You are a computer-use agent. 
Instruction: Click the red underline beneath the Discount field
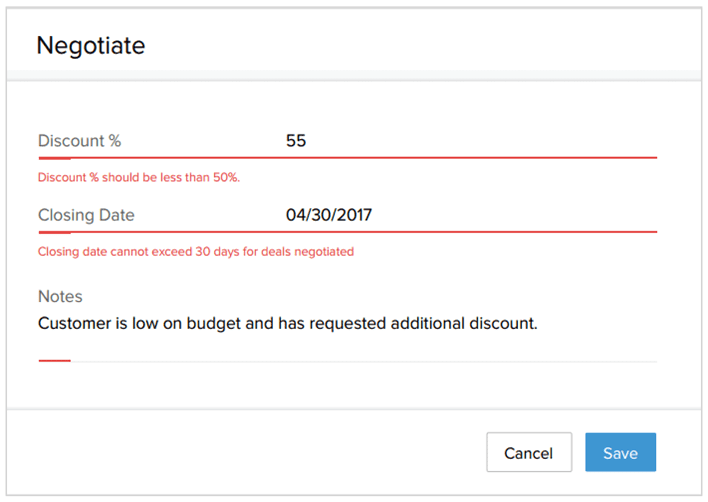[x=348, y=158]
